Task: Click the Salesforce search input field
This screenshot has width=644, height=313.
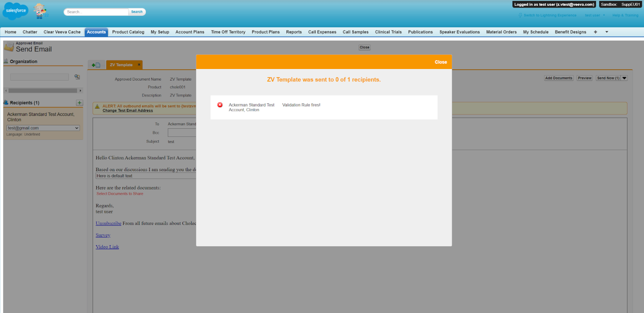Action: (x=96, y=12)
